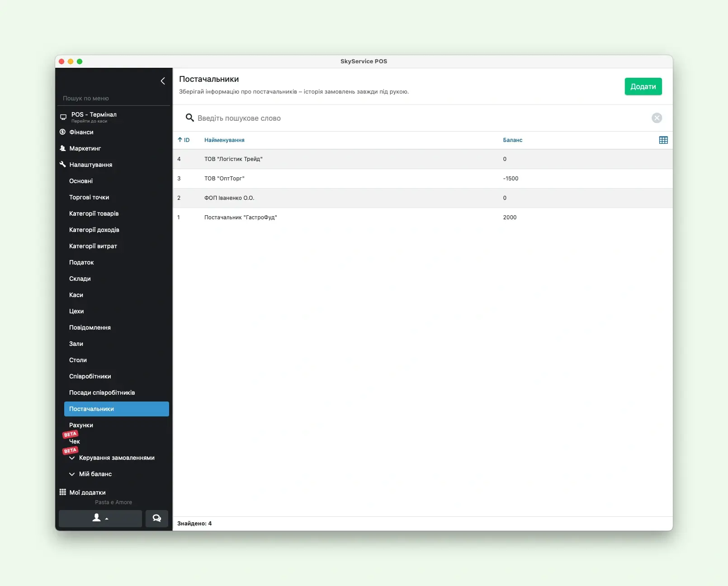Select Торгові точки menu item

(x=89, y=197)
